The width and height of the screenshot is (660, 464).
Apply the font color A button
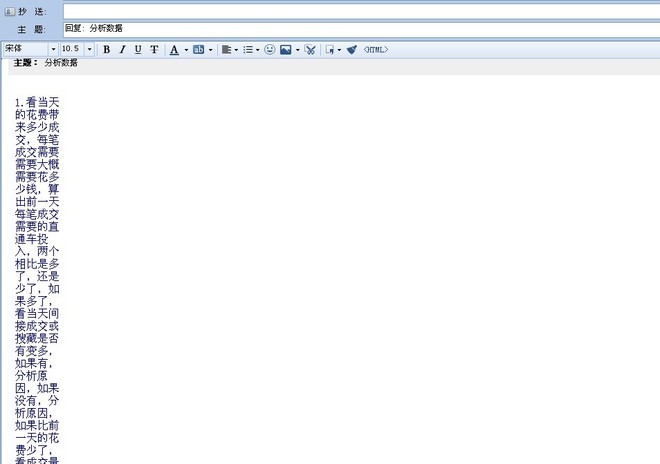click(174, 50)
